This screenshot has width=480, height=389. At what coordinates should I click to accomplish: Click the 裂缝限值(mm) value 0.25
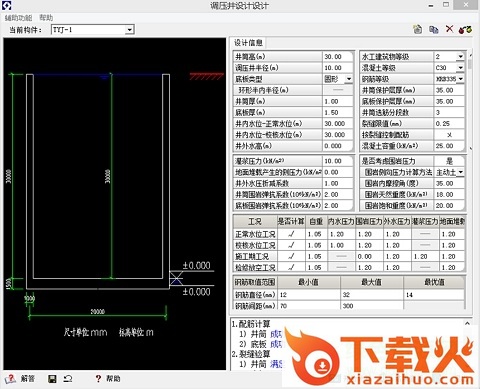449,124
